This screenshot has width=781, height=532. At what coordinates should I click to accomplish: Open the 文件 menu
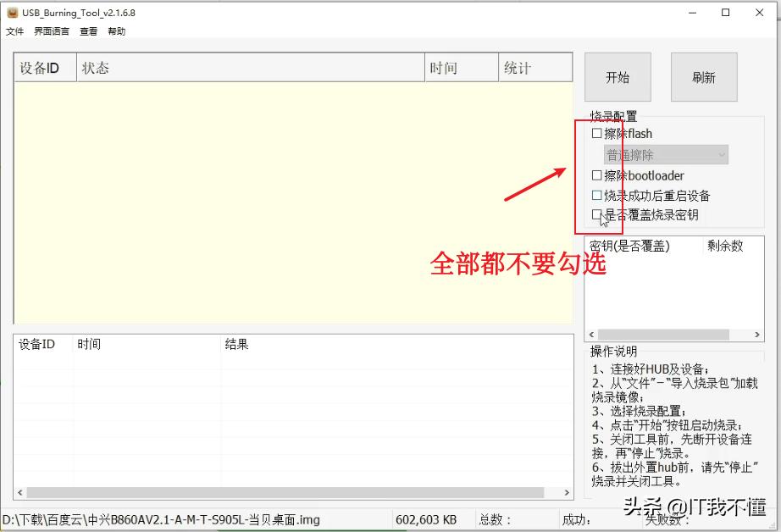pos(14,30)
